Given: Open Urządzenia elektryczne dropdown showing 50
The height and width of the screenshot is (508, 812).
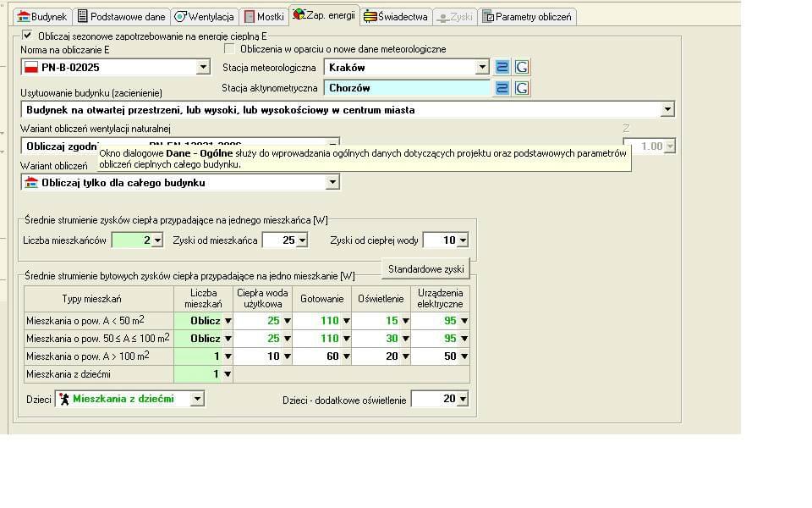Looking at the screenshot, I should click(x=464, y=356).
